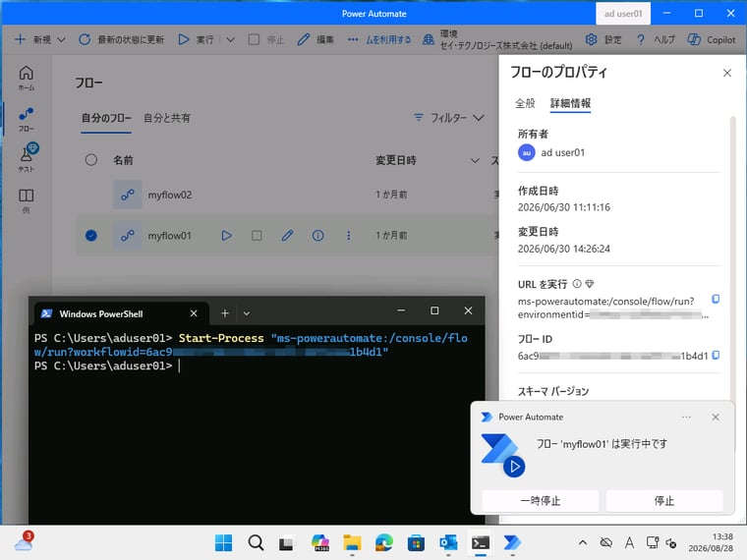This screenshot has height=560, width=747.
Task: Open the weather widget on the taskbar
Action: tap(24, 542)
